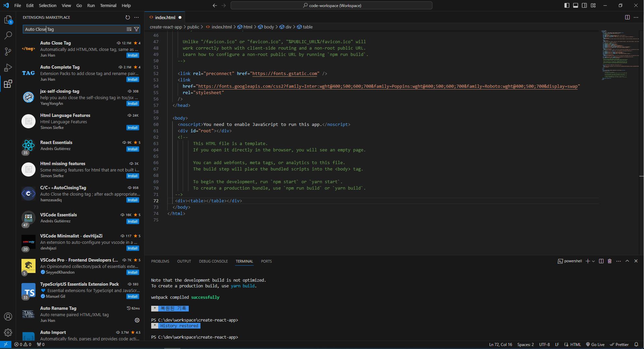
Task: Open editor more actions menu
Action: pos(636,17)
